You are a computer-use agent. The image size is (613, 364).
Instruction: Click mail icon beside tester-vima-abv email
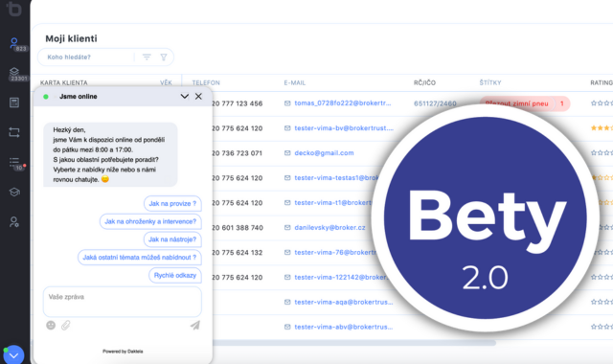tap(287, 327)
